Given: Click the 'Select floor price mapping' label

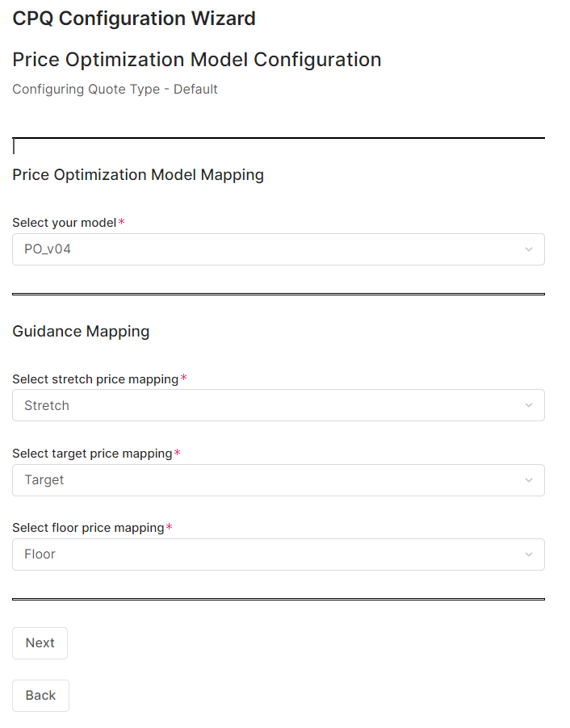Looking at the screenshot, I should pos(88,528).
